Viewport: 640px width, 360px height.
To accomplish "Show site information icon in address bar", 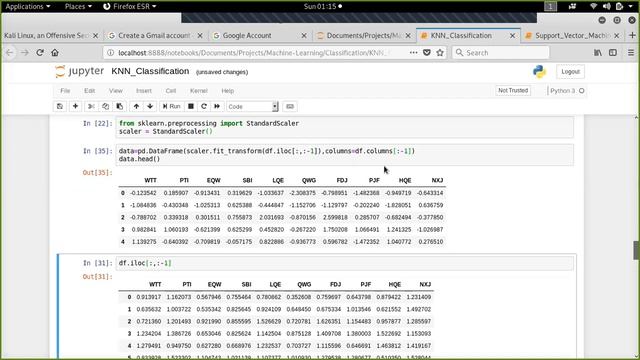I will tap(110, 53).
